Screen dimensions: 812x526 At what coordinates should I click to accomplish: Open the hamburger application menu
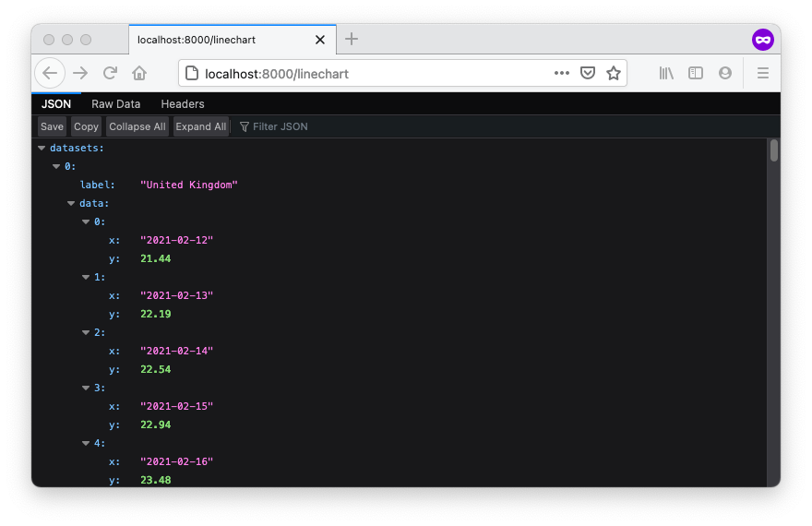tap(763, 73)
